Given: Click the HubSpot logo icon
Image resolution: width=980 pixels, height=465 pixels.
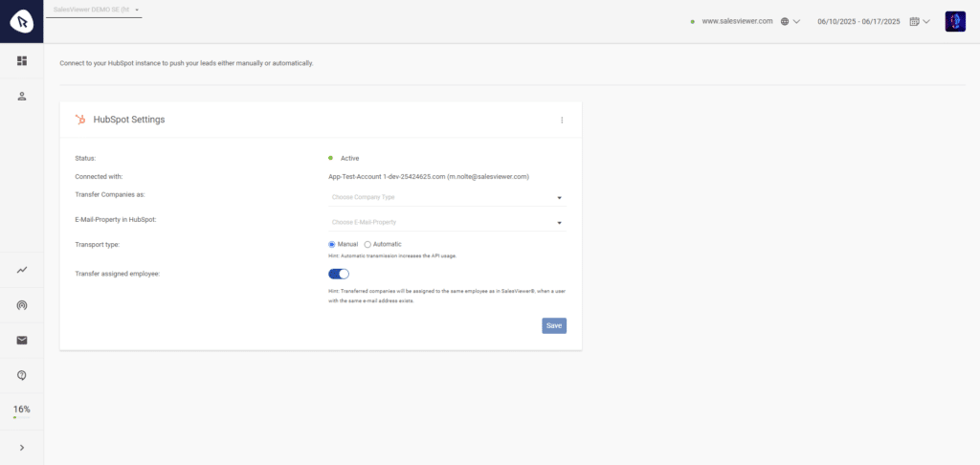Looking at the screenshot, I should (80, 120).
